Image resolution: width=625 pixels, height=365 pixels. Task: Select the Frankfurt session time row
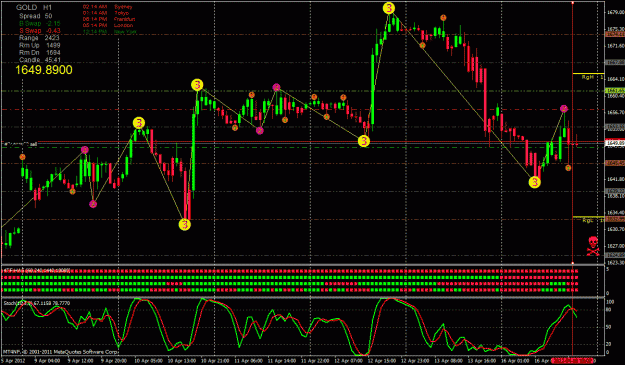click(109, 19)
